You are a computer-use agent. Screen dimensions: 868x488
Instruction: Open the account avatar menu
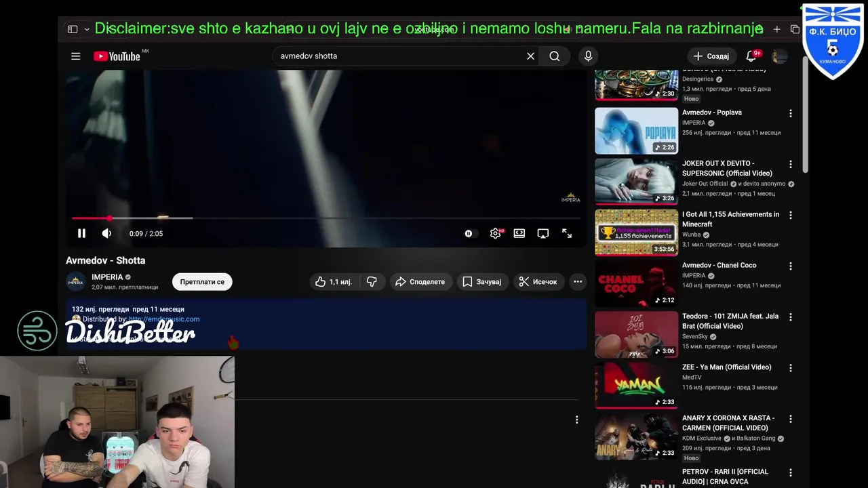780,56
